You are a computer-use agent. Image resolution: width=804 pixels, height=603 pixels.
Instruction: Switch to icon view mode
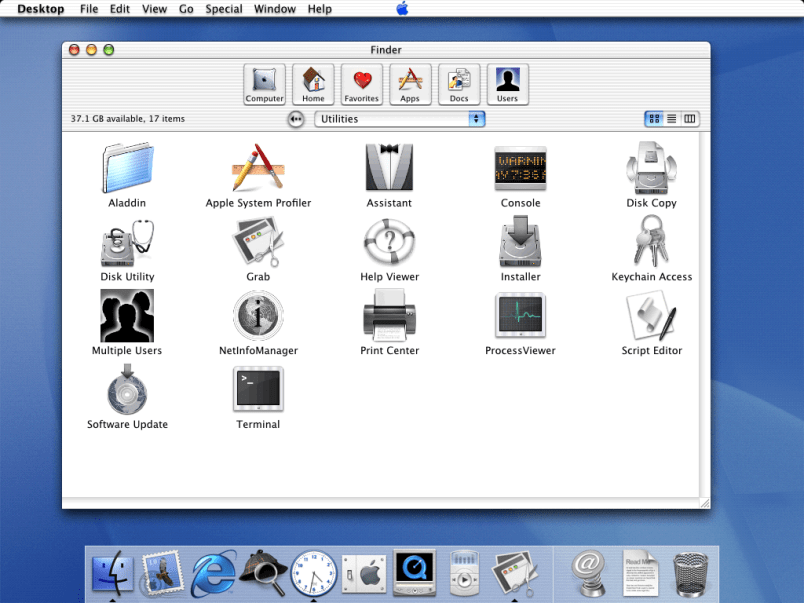(x=654, y=119)
